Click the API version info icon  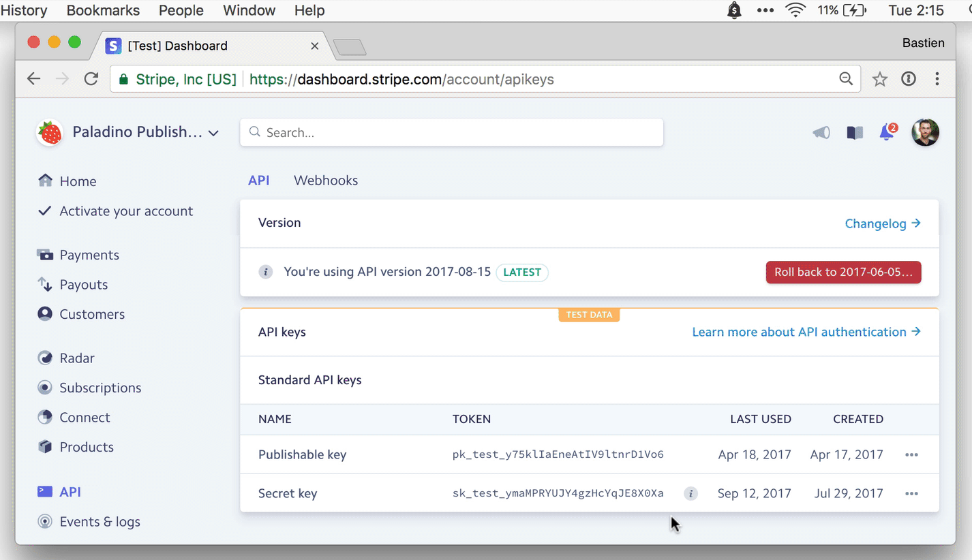266,272
